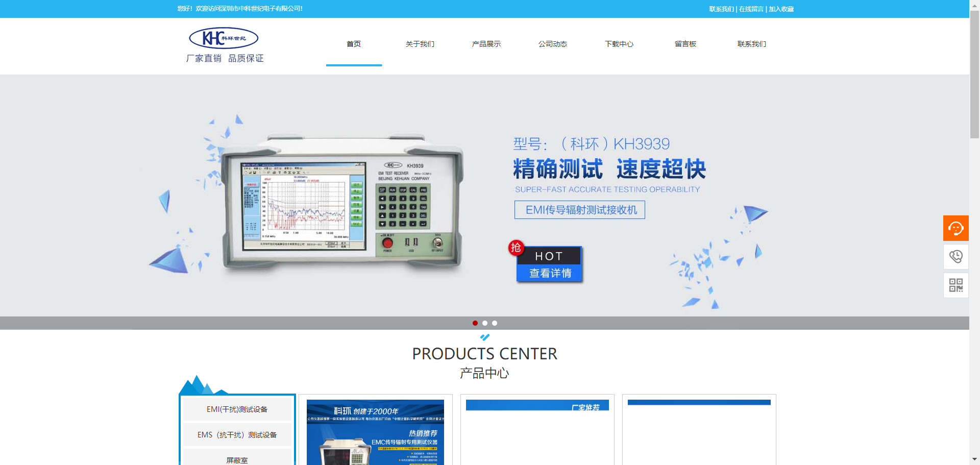Open the 下载中心 menu item
Image resolution: width=980 pixels, height=465 pixels.
click(x=619, y=44)
